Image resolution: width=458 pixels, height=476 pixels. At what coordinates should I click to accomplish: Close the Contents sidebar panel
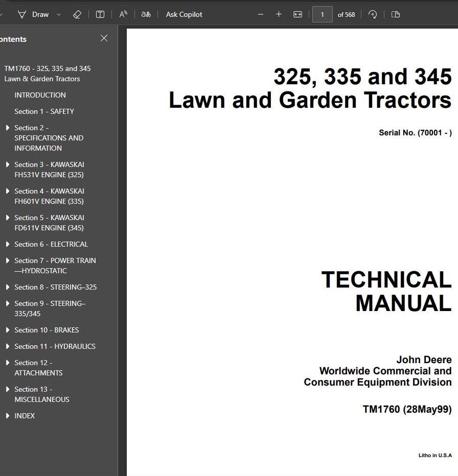(104, 38)
